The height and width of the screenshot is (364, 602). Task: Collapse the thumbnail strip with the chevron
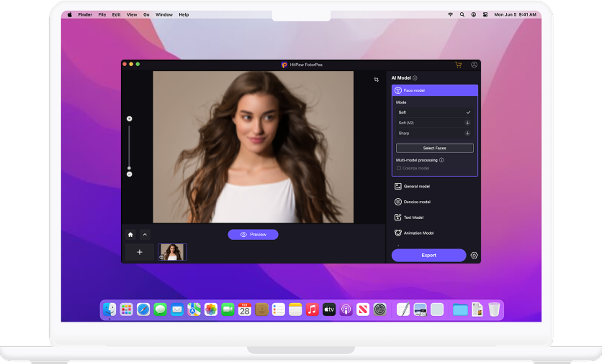click(x=145, y=234)
